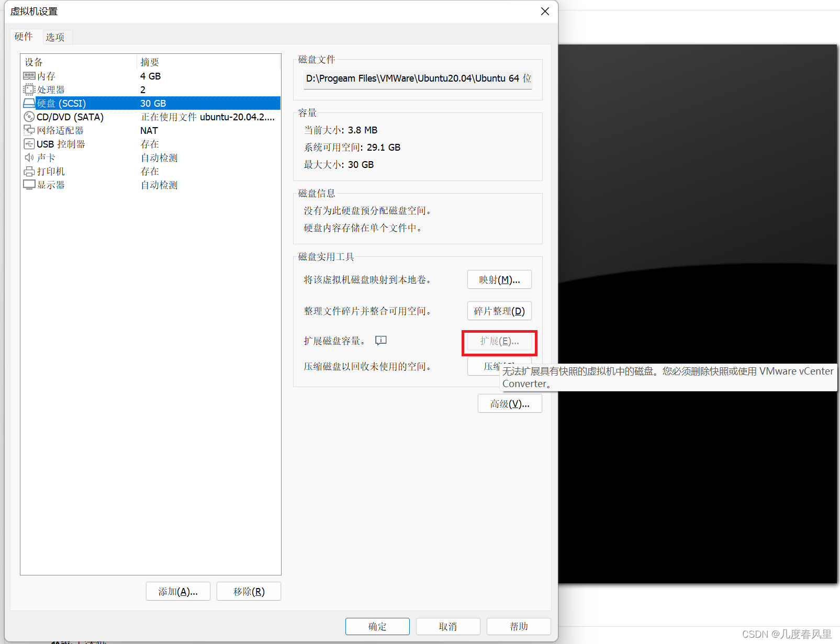Click the 硬盘 (SCSI) device name

tap(61, 104)
